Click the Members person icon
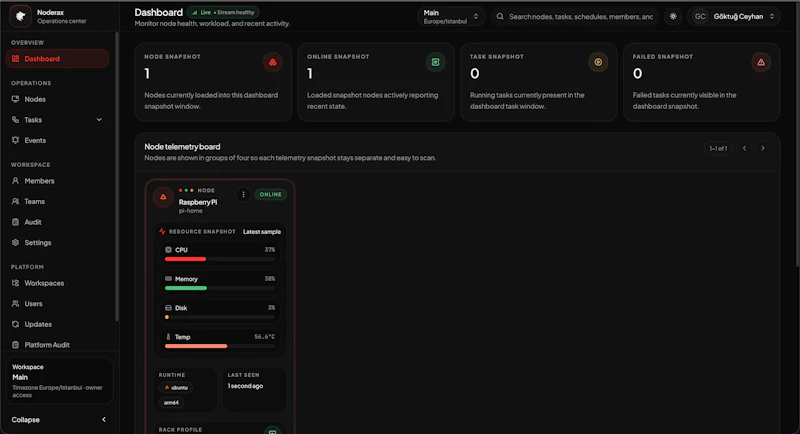Viewport: 800px width, 434px height. click(15, 181)
